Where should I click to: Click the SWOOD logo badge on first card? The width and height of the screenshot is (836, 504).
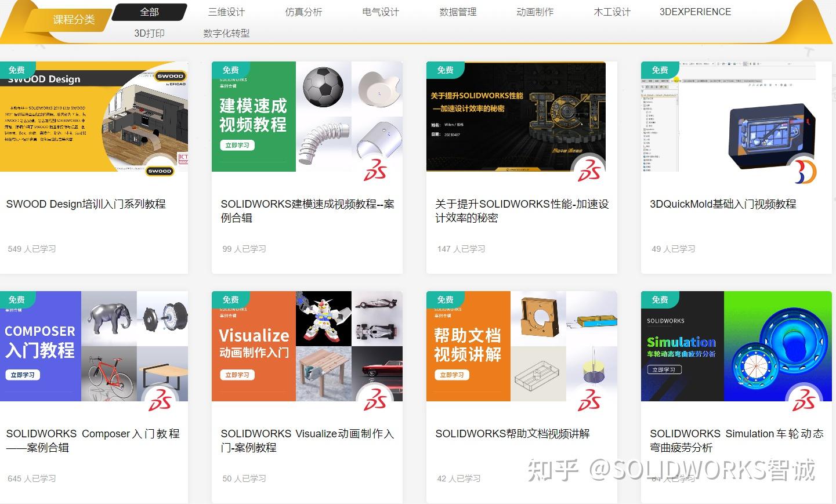160,171
